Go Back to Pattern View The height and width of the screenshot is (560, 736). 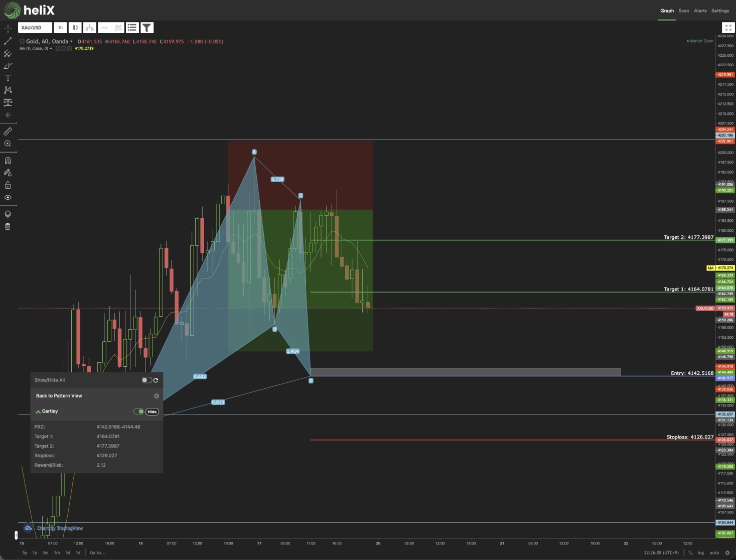59,396
